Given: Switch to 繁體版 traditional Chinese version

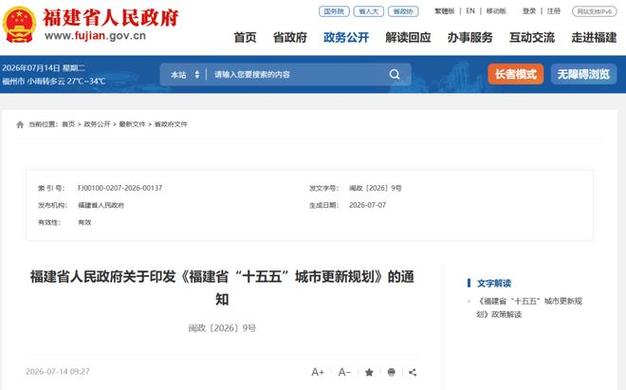Looking at the screenshot, I should point(445,11).
